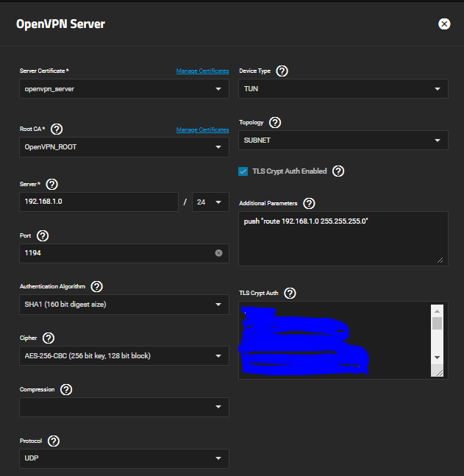The width and height of the screenshot is (464, 476).
Task: Open help for Root CA field
Action: pos(57,129)
